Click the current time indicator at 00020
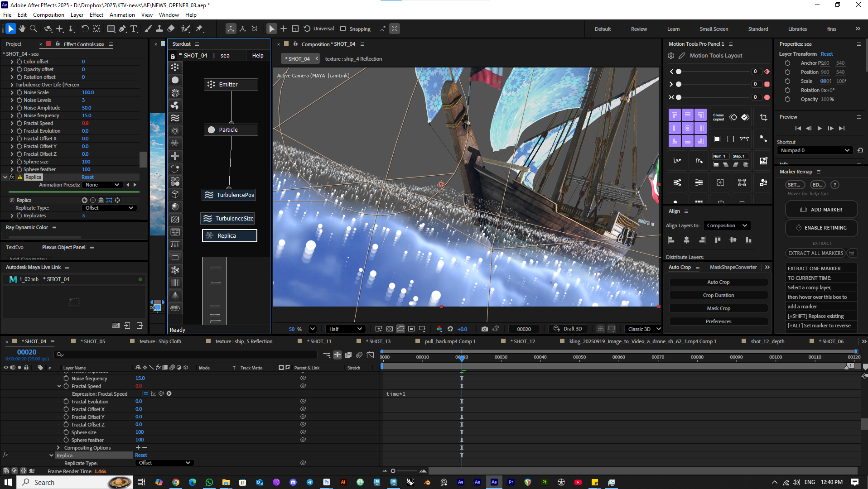Screen dimensions: 868x489 coord(462,358)
